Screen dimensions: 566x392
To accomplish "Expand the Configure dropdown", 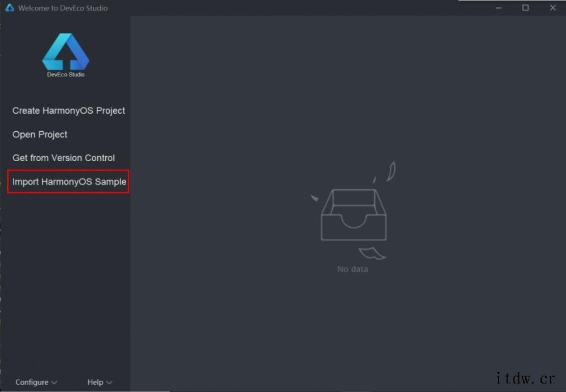I will tap(36, 382).
